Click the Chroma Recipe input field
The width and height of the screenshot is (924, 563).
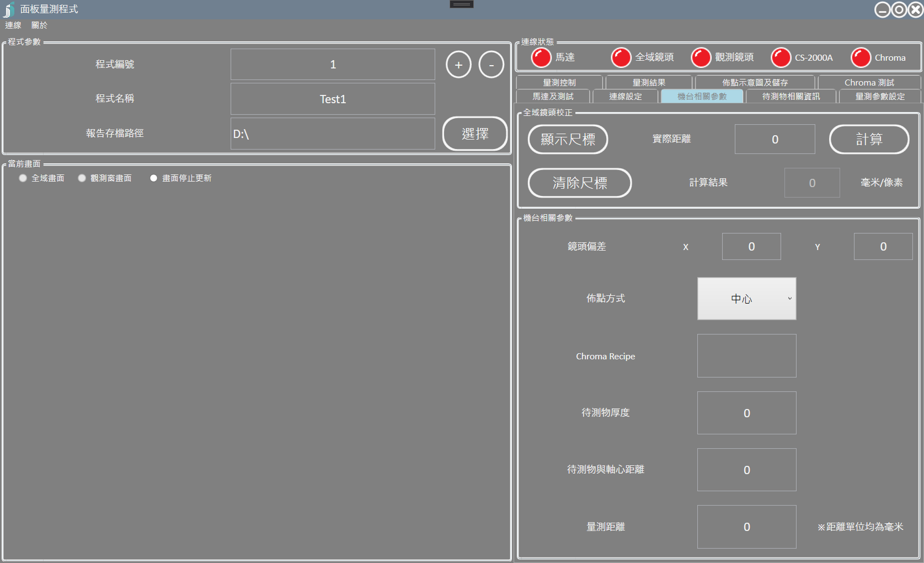(x=746, y=356)
